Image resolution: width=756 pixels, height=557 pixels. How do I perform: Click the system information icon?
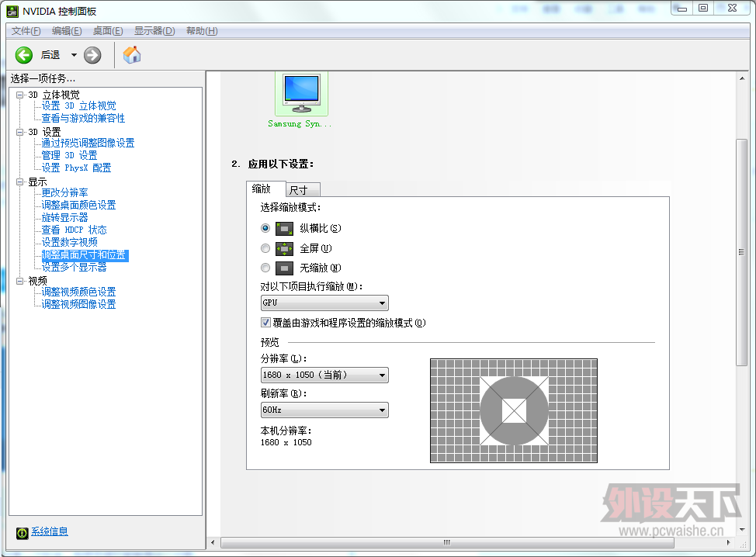coord(23,533)
